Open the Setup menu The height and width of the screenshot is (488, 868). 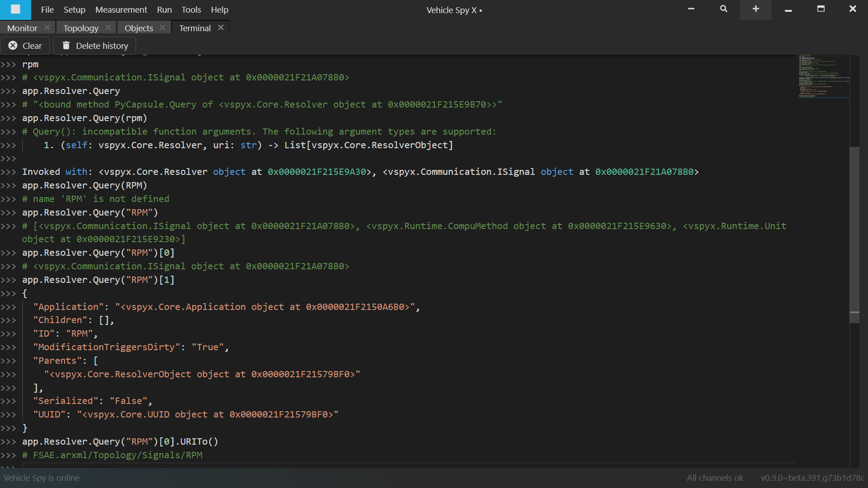click(73, 9)
